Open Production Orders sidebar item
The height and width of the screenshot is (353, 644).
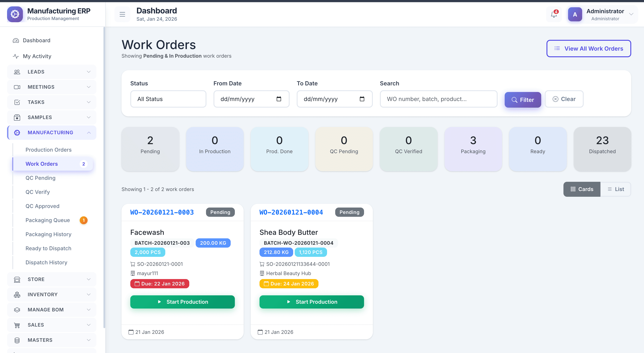[48, 150]
